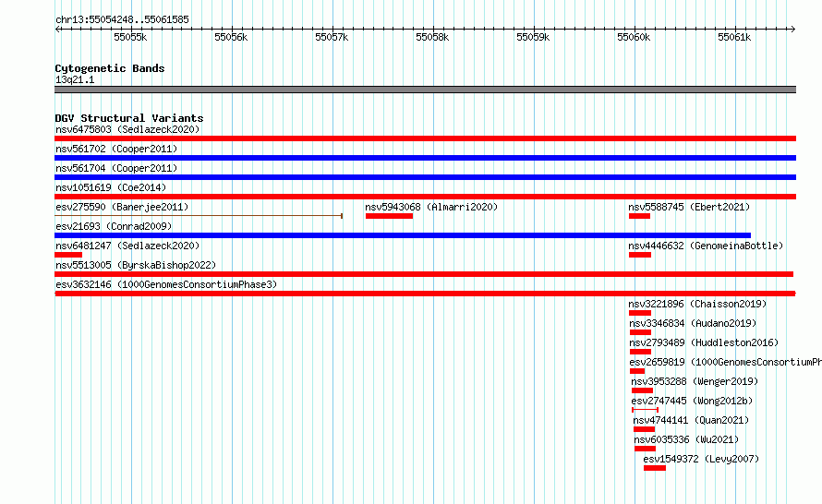Click the red bar under nsv4446632
The image size is (822, 504).
(x=640, y=255)
